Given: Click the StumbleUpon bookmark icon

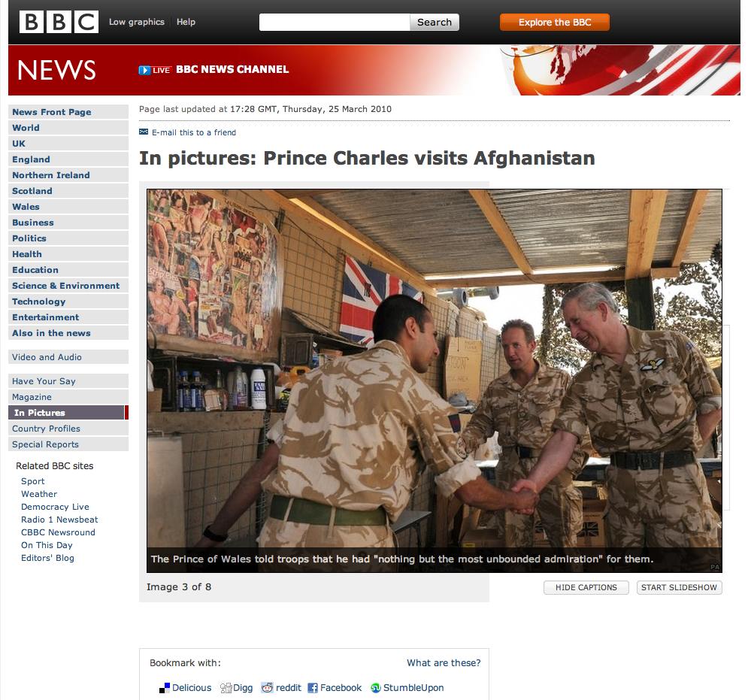Looking at the screenshot, I should coord(376,687).
